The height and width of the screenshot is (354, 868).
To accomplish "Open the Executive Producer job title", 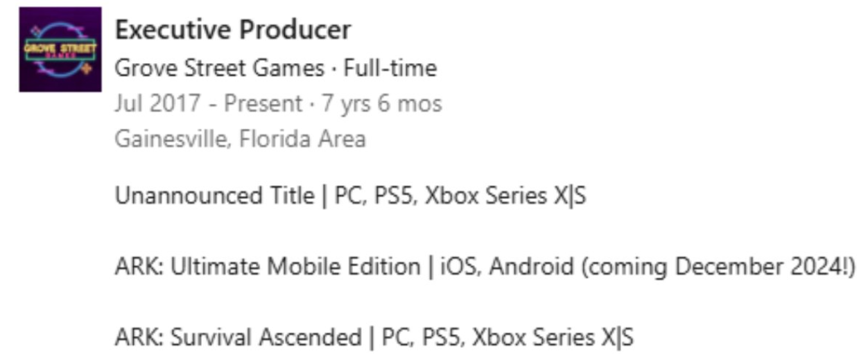I will click(x=232, y=30).
